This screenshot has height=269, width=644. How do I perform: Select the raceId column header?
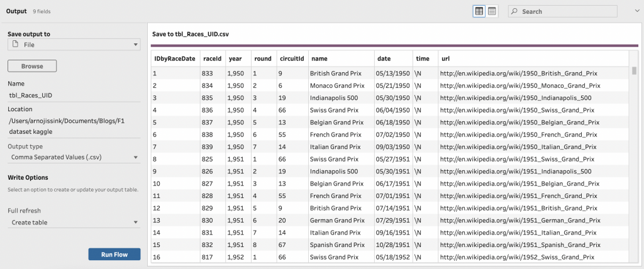coord(212,58)
